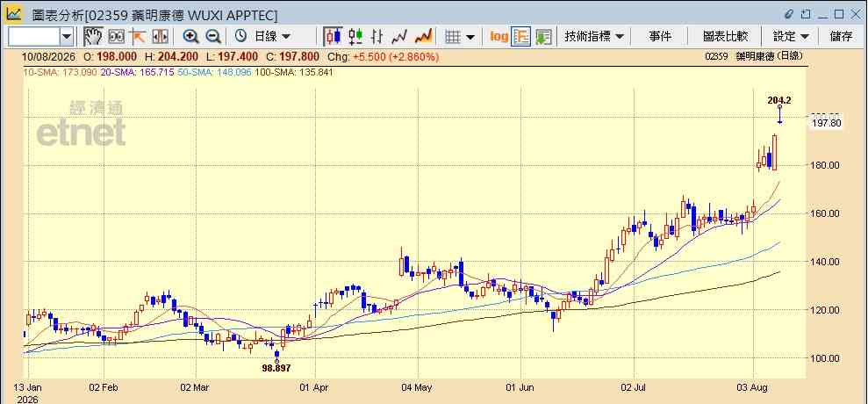Click the 180.00 price axis label

[826, 165]
